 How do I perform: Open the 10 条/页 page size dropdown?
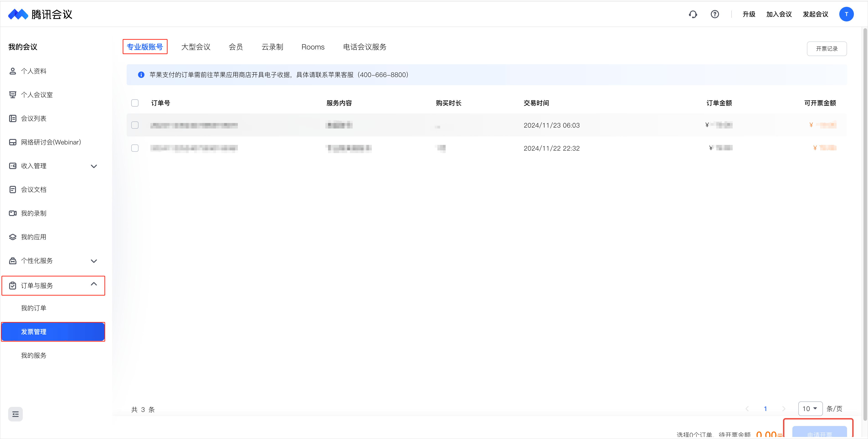pos(810,409)
